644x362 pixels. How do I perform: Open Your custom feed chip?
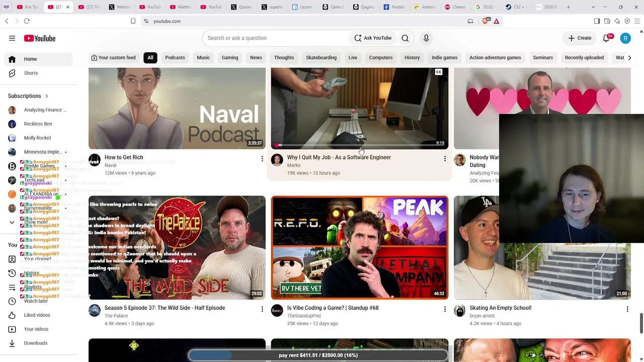[x=113, y=58]
